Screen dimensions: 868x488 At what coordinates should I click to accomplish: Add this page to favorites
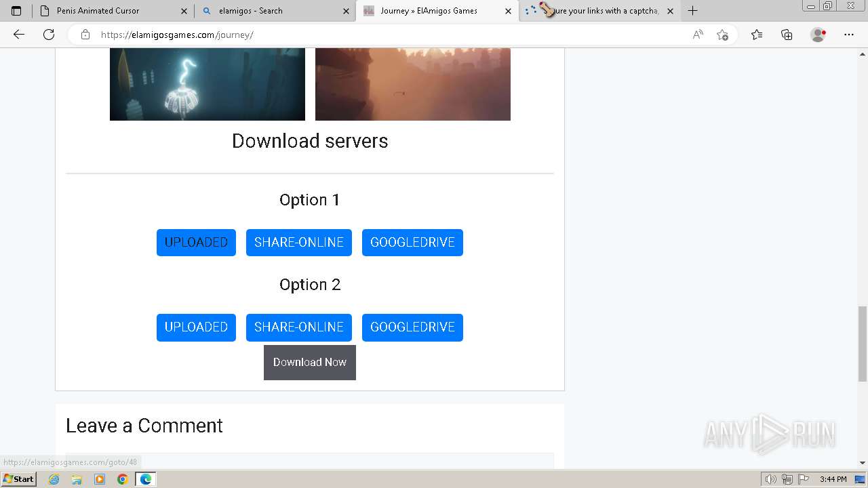(723, 35)
